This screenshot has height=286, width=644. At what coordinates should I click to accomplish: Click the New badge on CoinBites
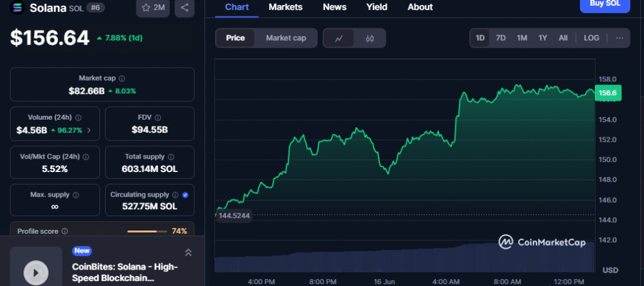tap(82, 251)
